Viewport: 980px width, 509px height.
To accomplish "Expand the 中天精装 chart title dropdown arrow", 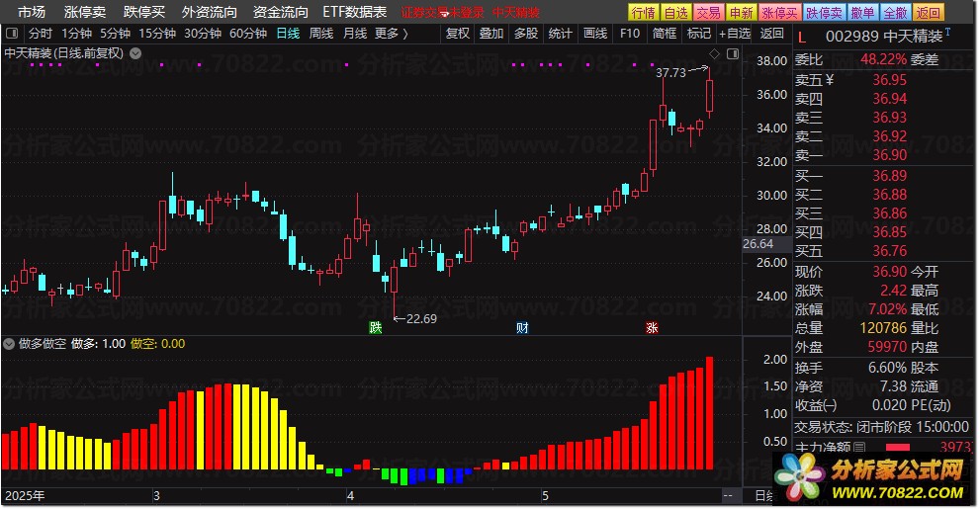I will pos(135,53).
